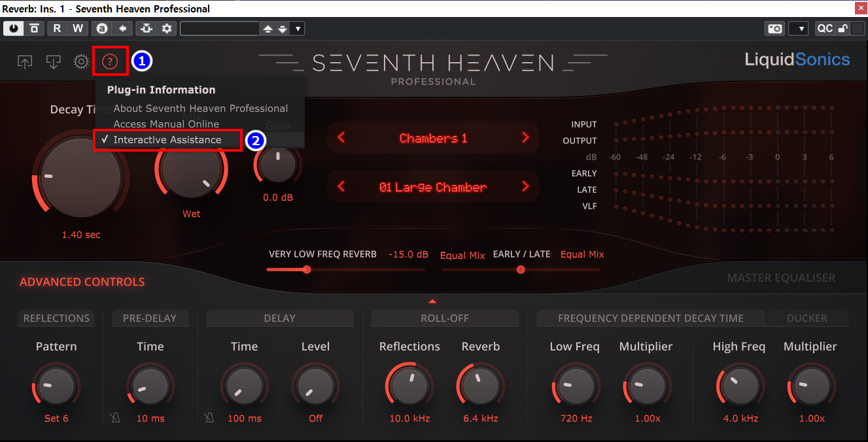Collapse the Advanced Controls section

point(82,282)
